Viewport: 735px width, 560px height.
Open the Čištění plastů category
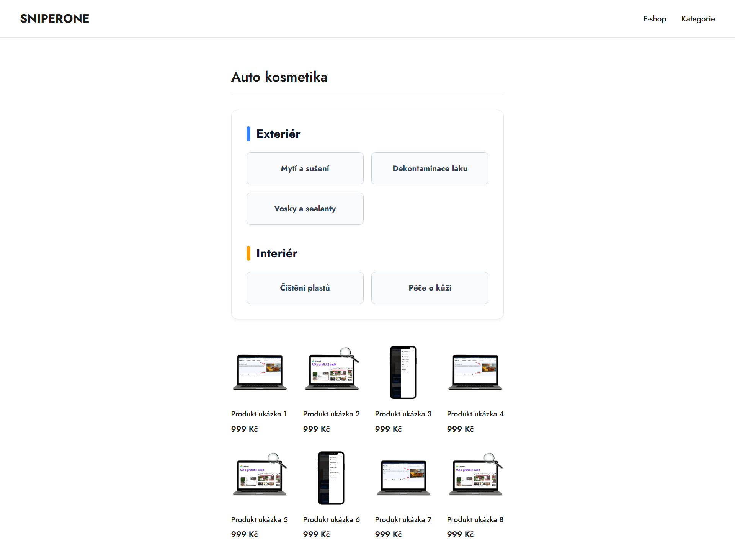(305, 288)
